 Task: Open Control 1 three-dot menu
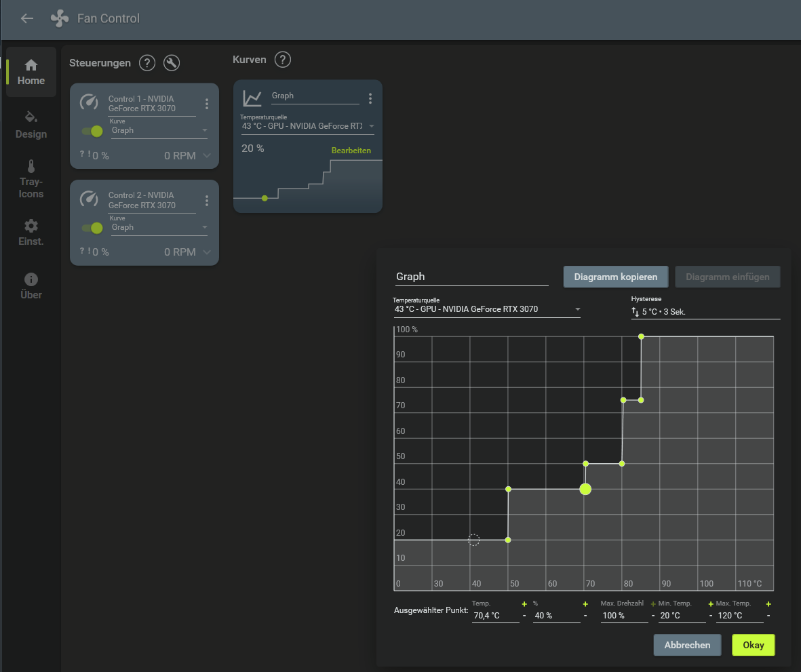[207, 104]
